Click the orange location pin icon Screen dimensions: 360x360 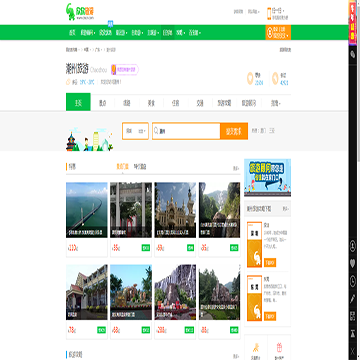250,78
